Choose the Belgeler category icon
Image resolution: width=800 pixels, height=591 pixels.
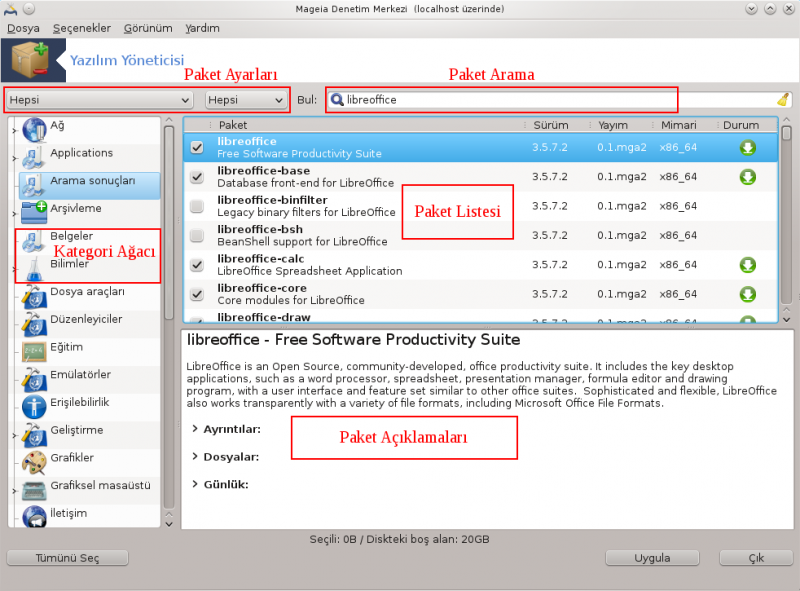point(34,241)
